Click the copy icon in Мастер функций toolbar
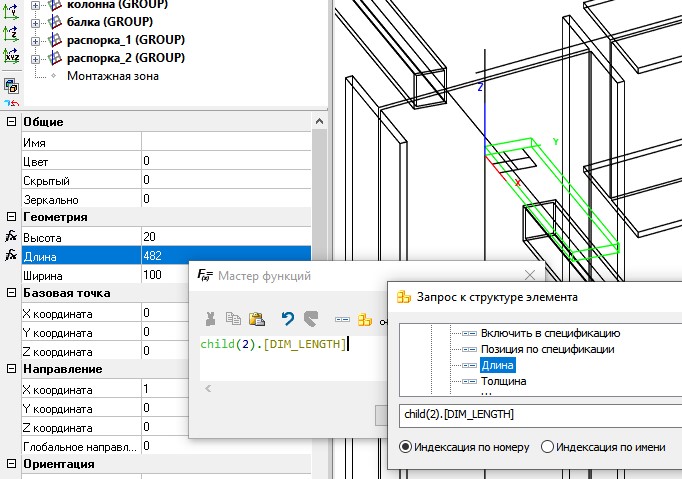The height and width of the screenshot is (479, 682). click(232, 319)
